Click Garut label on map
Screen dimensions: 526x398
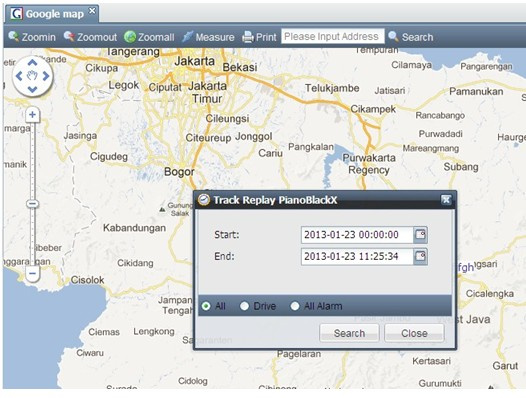coord(505,365)
